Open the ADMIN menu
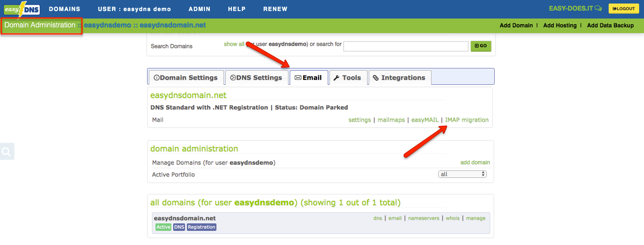 point(199,9)
